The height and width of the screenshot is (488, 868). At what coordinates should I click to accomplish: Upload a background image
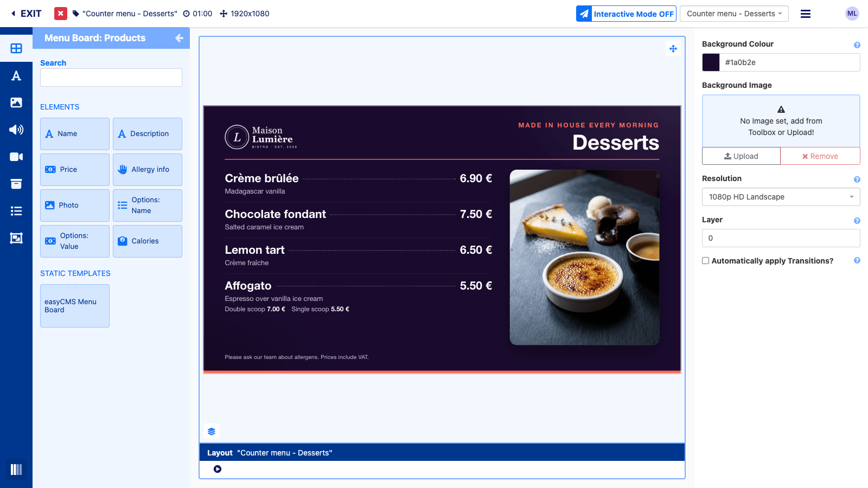coord(741,156)
